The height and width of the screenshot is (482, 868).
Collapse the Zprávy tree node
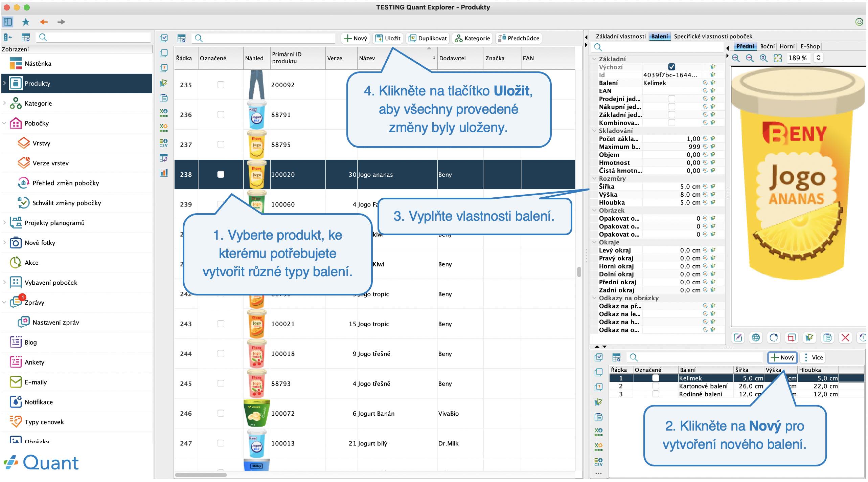point(4,302)
